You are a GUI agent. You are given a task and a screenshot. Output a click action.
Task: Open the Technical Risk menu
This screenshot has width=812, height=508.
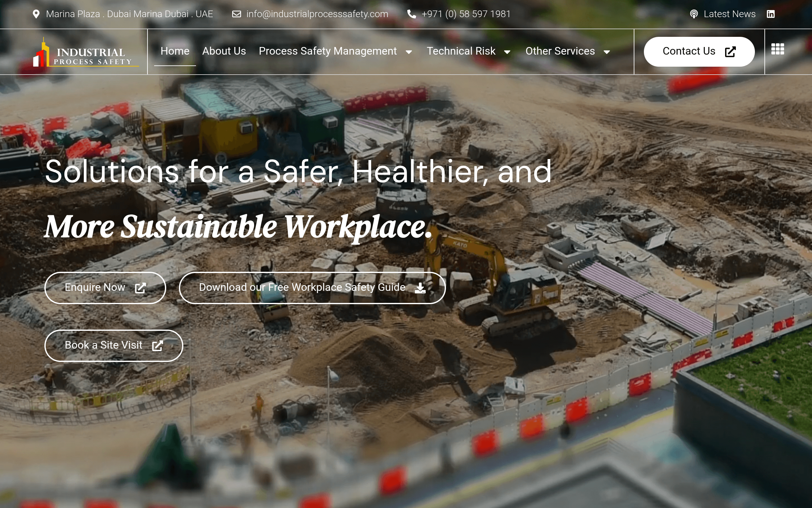(461, 51)
